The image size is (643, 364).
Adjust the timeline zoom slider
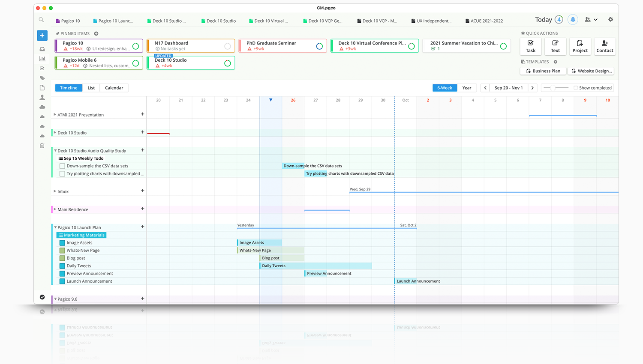coord(556,88)
